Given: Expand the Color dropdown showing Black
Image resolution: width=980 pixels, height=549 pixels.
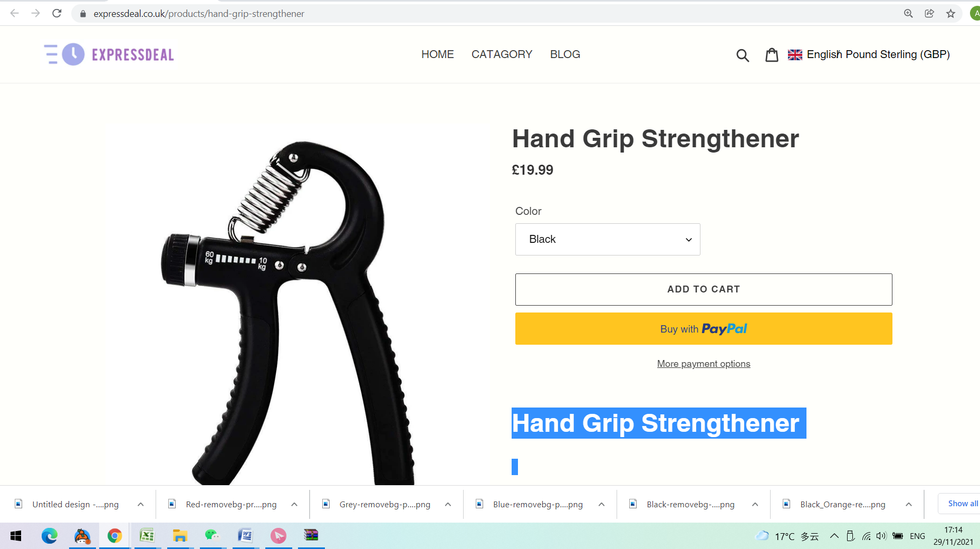Looking at the screenshot, I should [608, 239].
